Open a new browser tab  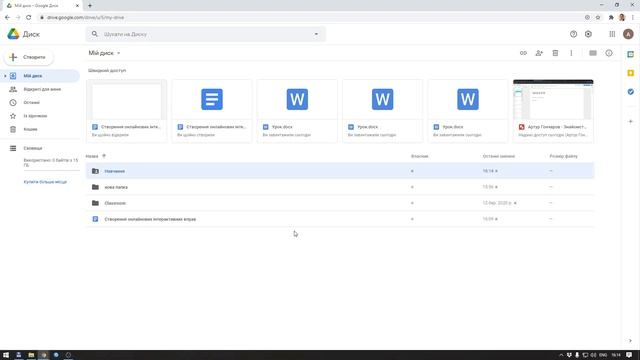pos(90,6)
